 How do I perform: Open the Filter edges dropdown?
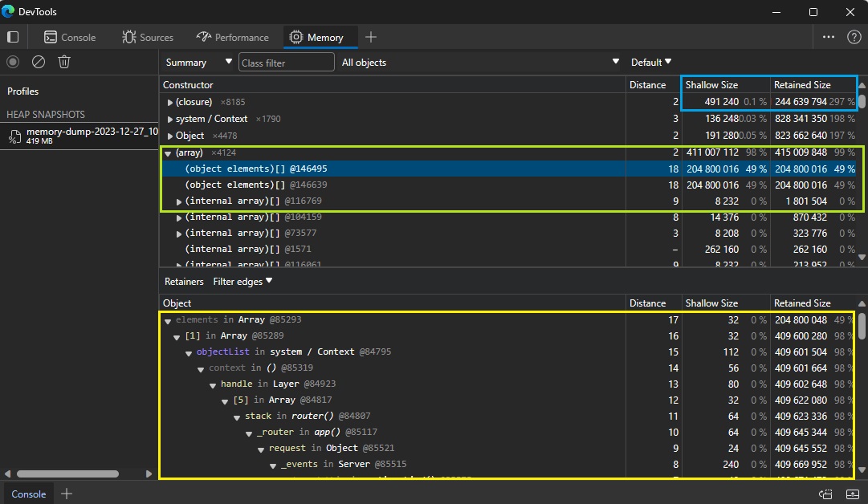pyautogui.click(x=242, y=281)
